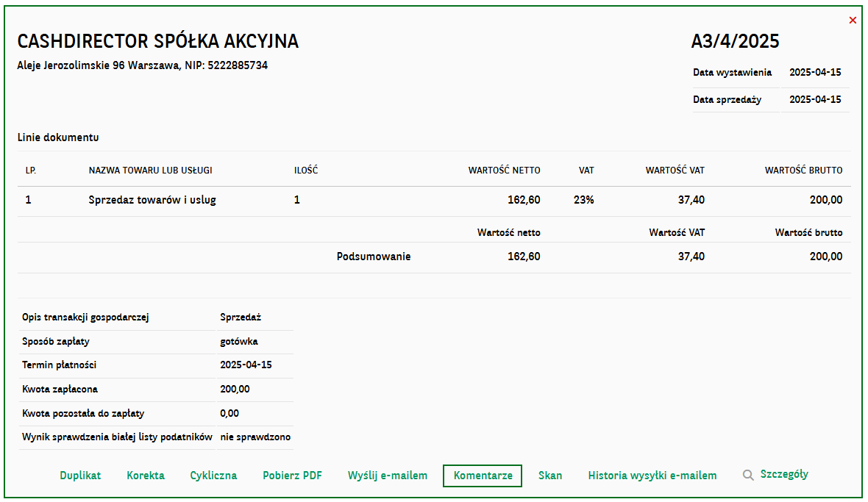
Task: Click the VAT column header
Action: (586, 171)
